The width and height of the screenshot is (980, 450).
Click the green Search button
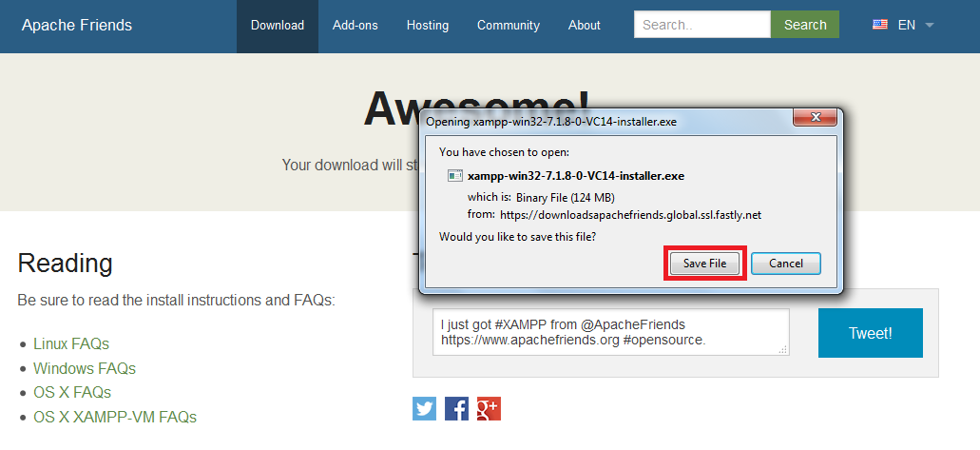tap(805, 25)
